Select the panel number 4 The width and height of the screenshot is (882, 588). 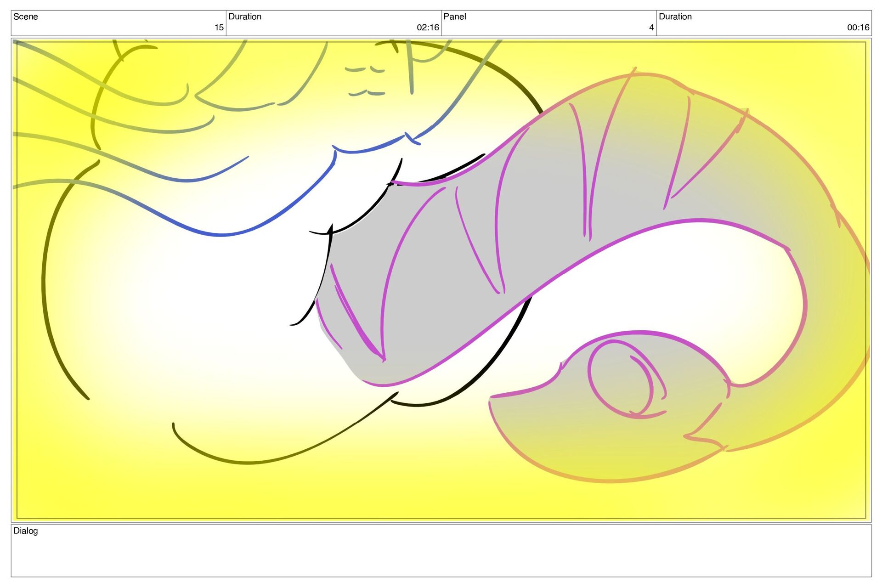tap(651, 28)
